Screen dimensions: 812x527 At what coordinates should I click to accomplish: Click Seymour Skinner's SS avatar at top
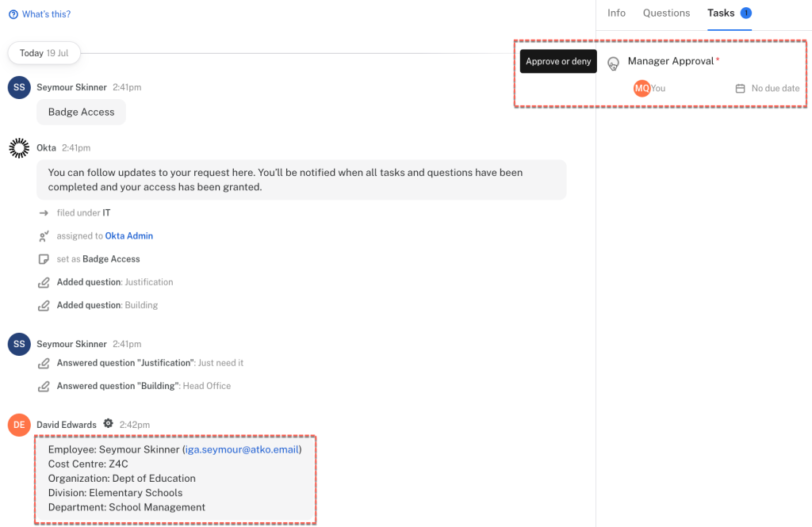(19, 87)
